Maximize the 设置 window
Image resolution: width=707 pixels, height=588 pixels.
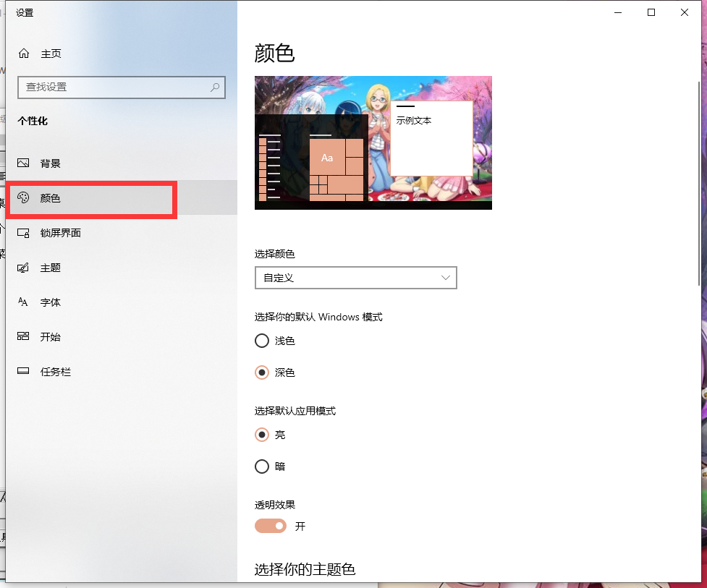point(651,12)
